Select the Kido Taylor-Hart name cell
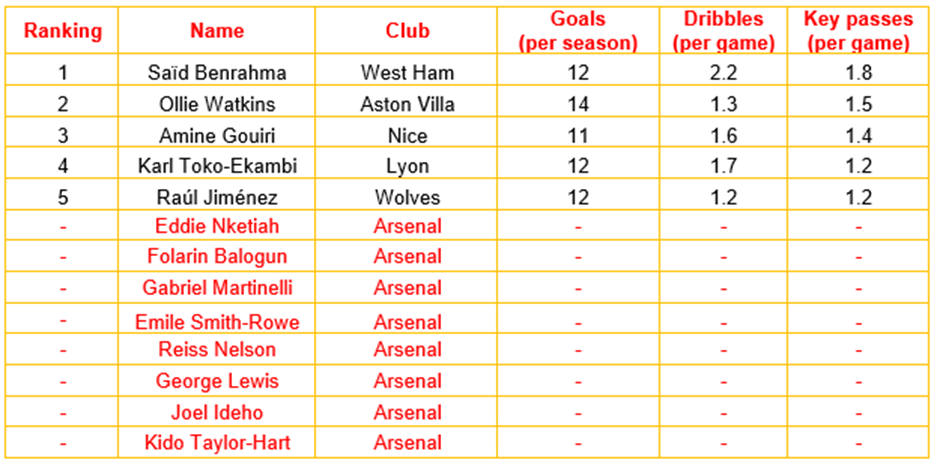Screen dimensions: 940x463 [217, 442]
